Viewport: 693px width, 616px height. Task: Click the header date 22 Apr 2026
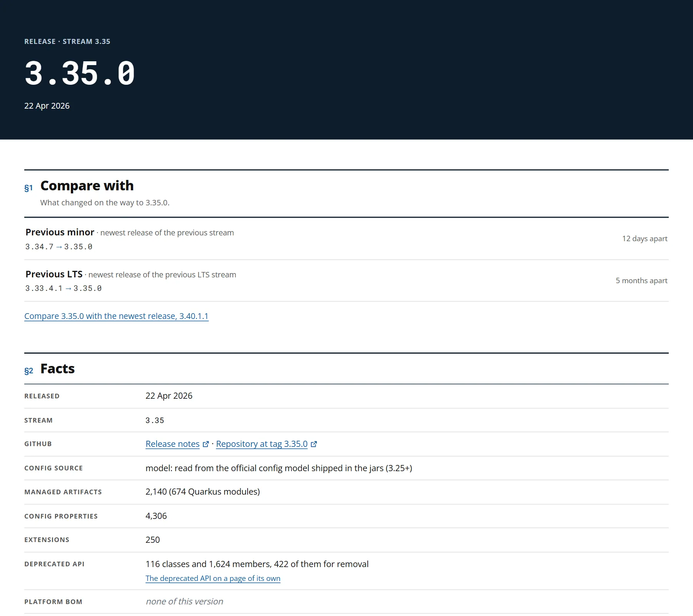pyautogui.click(x=47, y=106)
